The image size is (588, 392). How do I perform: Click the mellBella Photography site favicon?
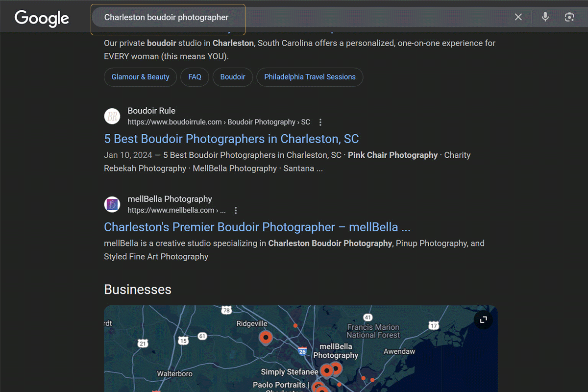tap(112, 204)
